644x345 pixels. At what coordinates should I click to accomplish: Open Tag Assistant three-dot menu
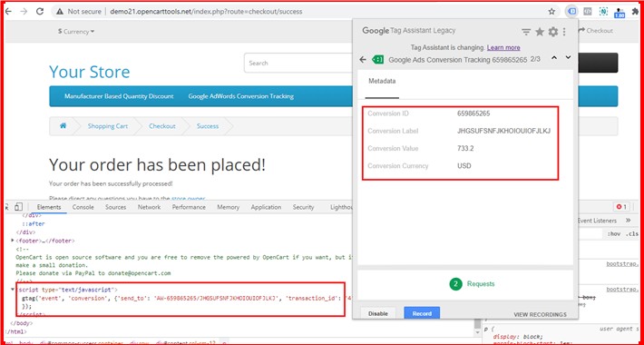click(x=564, y=32)
